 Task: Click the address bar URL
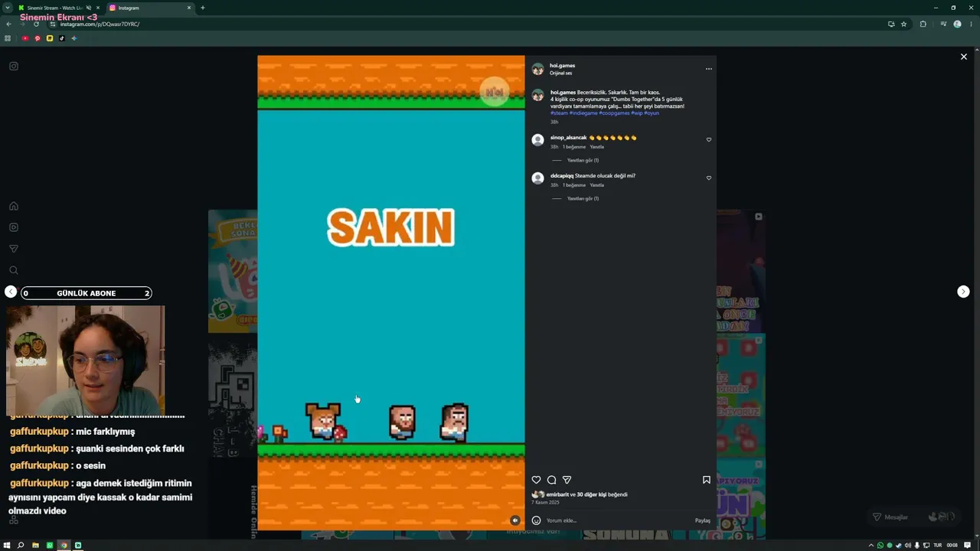(100, 24)
